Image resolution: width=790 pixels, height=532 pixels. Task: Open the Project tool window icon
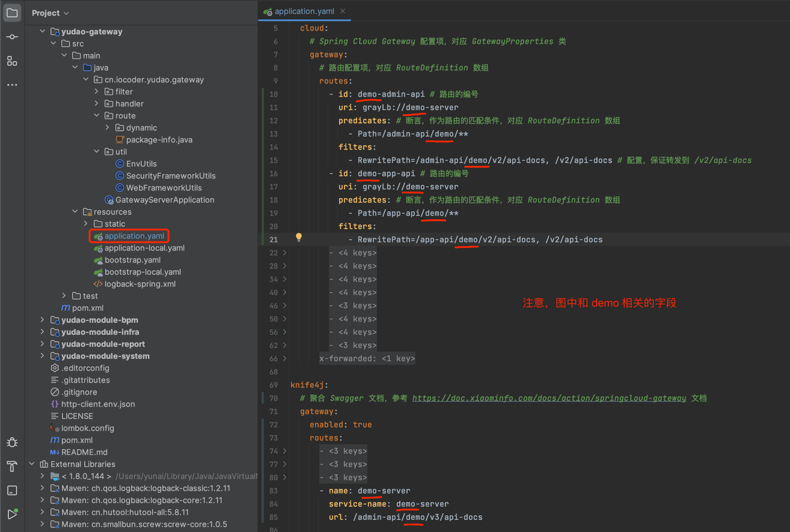[x=12, y=13]
